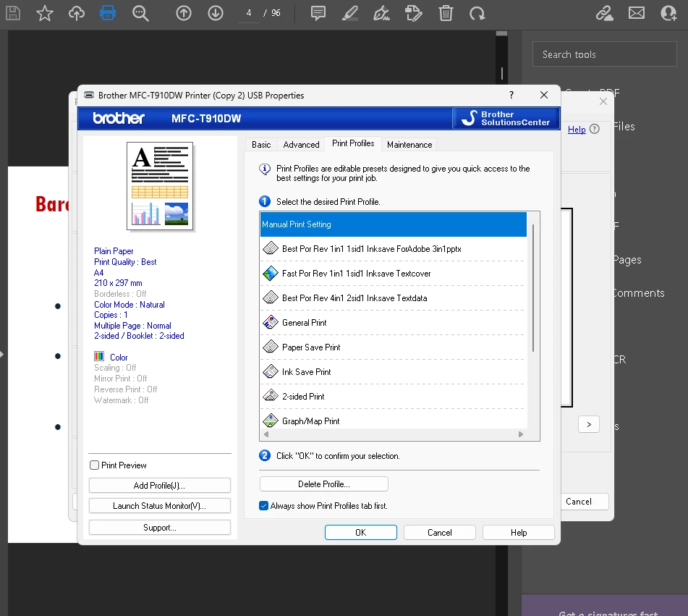Image resolution: width=688 pixels, height=616 pixels.
Task: Click the question mark help button in title bar
Action: coord(511,95)
